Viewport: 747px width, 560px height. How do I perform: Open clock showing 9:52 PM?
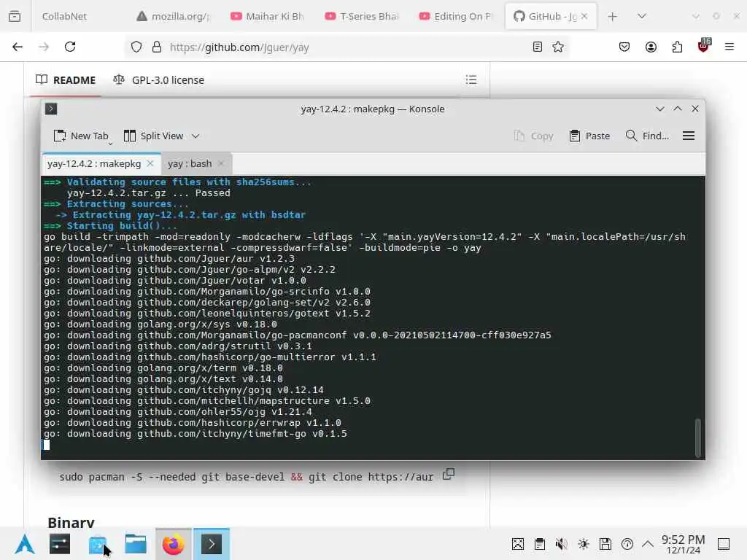click(x=683, y=544)
